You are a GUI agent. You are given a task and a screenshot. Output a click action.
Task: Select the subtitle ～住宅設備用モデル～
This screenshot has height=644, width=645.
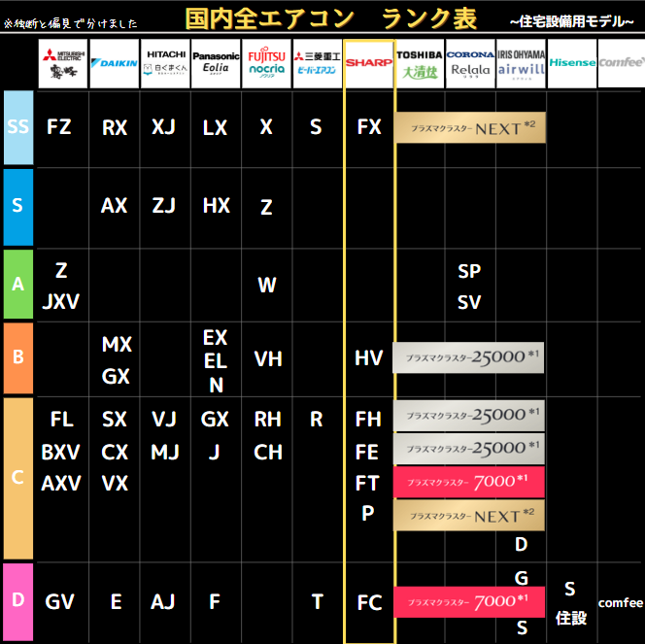point(571,21)
